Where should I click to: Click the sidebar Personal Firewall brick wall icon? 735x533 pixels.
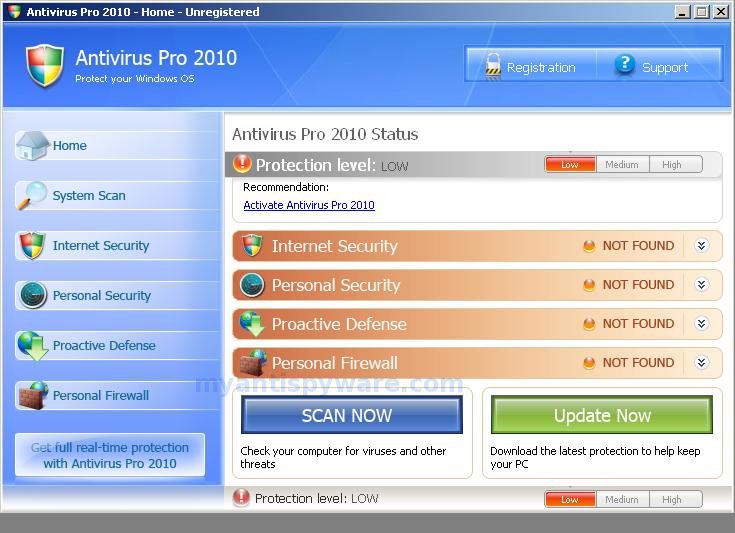tap(33, 396)
